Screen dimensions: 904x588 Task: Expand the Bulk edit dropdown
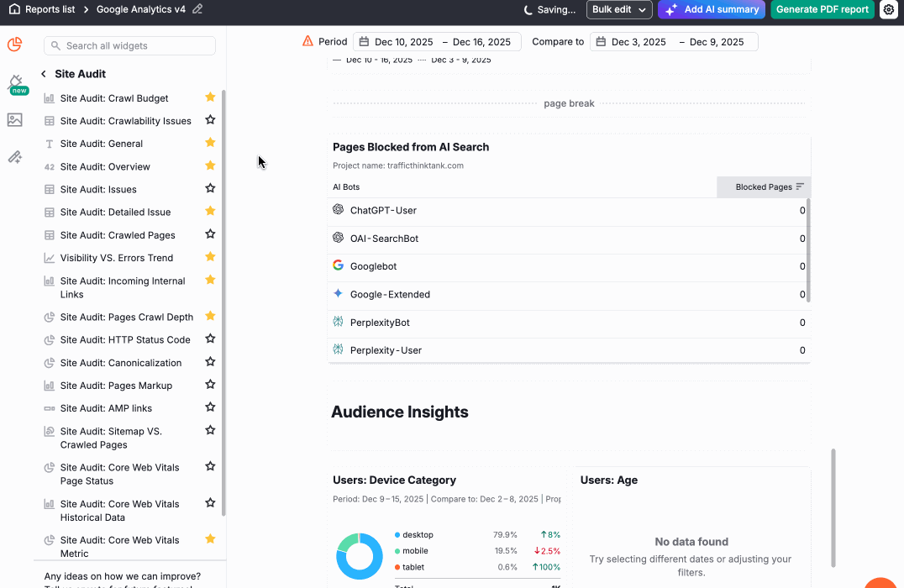tap(619, 10)
